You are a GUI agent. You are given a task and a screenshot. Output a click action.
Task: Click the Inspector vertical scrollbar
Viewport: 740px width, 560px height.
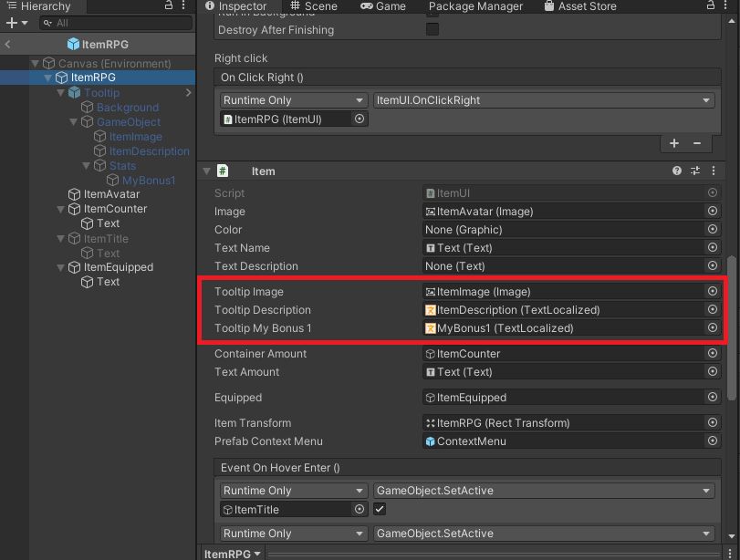(731, 328)
